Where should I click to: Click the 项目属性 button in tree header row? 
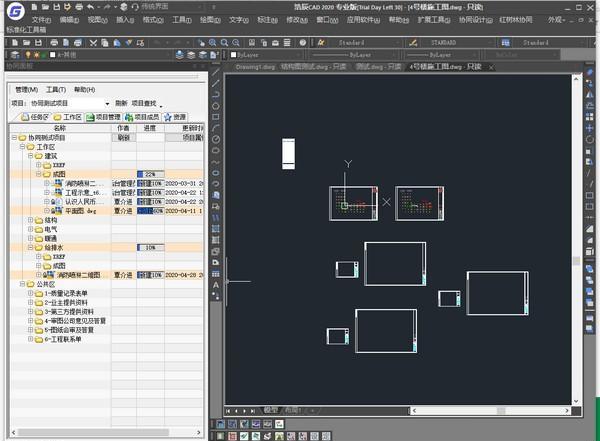click(x=184, y=137)
